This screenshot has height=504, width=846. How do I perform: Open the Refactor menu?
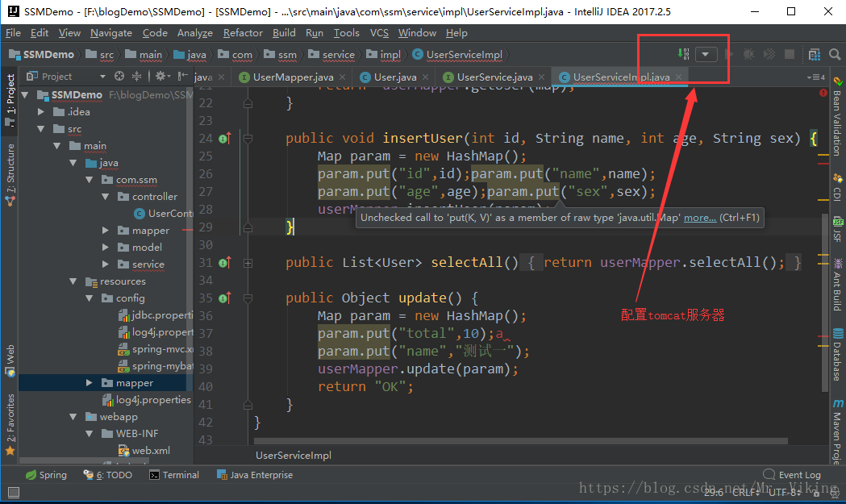(x=243, y=33)
